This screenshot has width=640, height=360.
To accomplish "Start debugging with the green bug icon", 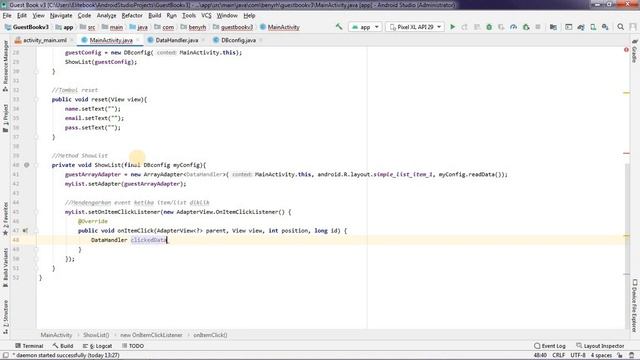I will [489, 27].
